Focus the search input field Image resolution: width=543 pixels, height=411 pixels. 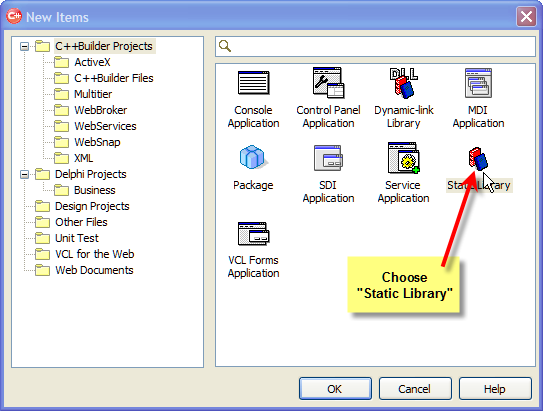375,46
